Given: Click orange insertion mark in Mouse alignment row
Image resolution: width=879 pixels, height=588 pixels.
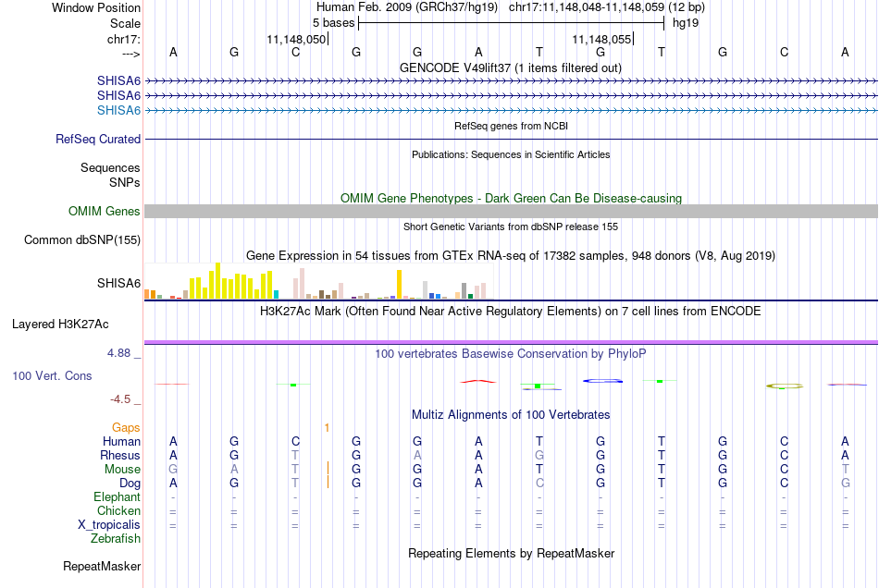Looking at the screenshot, I should click(328, 468).
